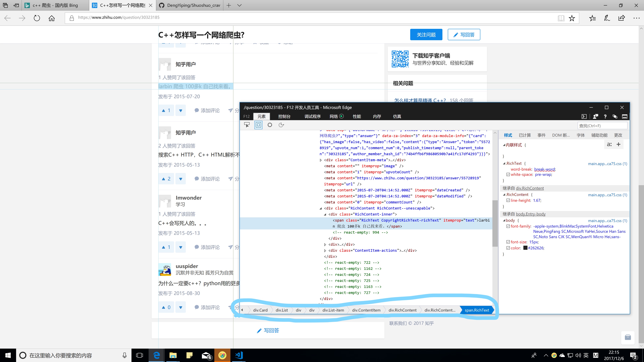Switch to the 控制台 console tab
644x362 pixels.
(x=284, y=116)
